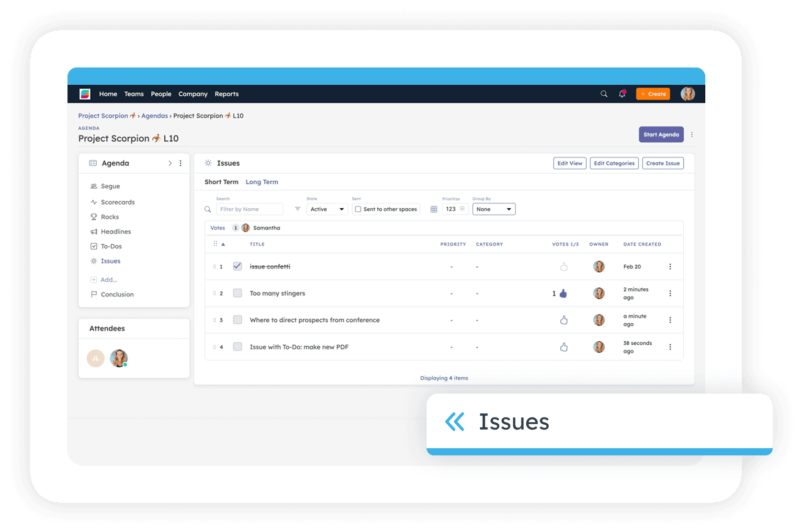Open the Teams menu in navigation bar

[134, 94]
